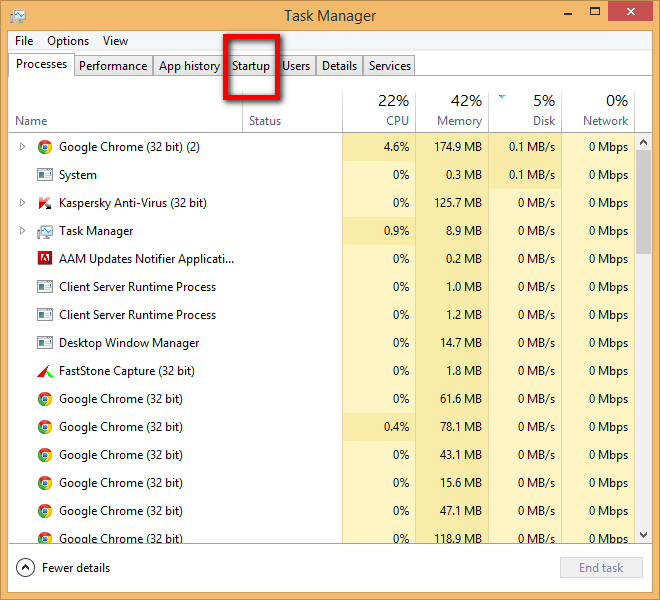Sort by the Status column header
Screen dimensions: 660x600
[x=293, y=112]
